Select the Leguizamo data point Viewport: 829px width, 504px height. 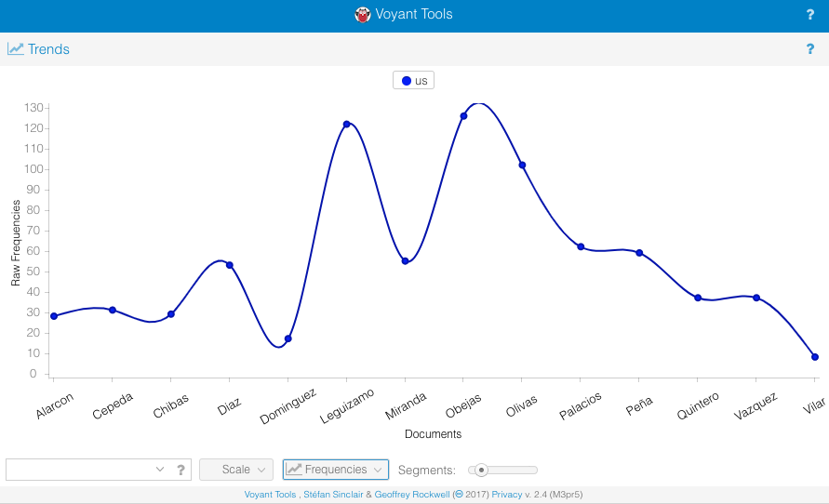click(x=347, y=125)
